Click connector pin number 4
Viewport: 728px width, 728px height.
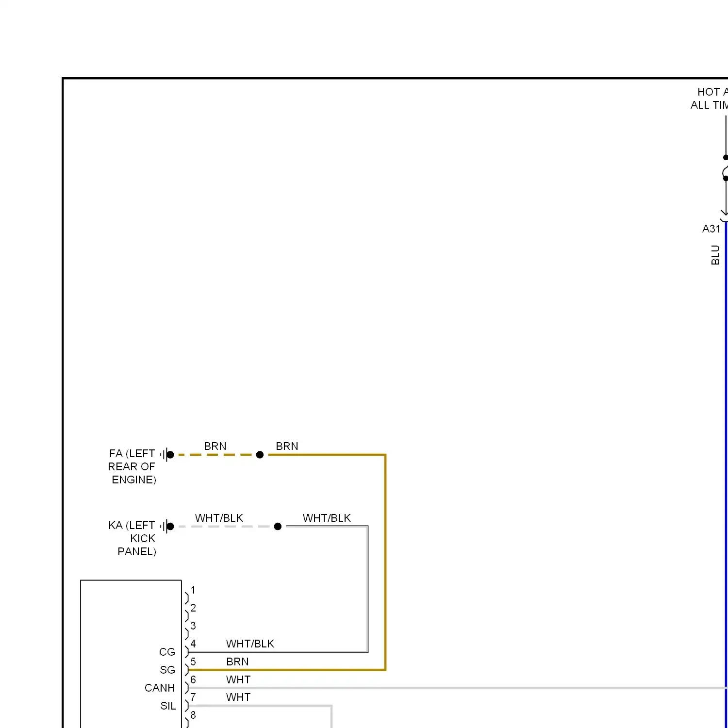(x=193, y=644)
